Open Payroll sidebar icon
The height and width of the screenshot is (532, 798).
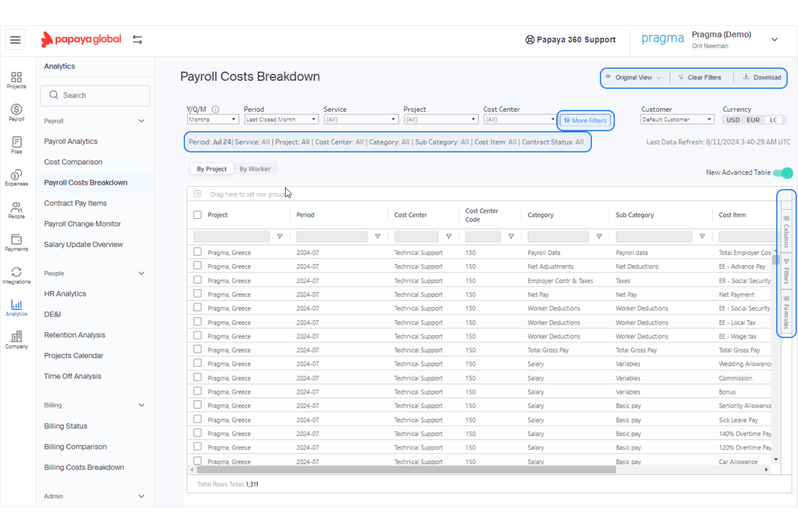point(17,113)
